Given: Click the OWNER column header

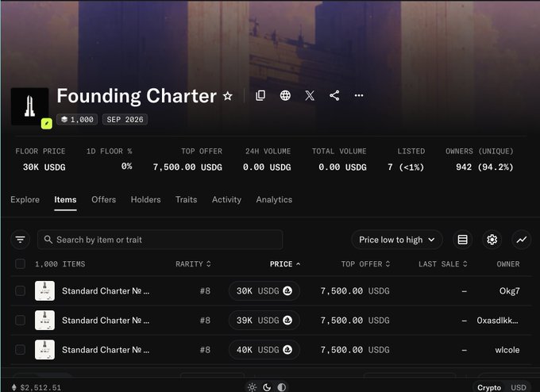Looking at the screenshot, I should (x=508, y=264).
